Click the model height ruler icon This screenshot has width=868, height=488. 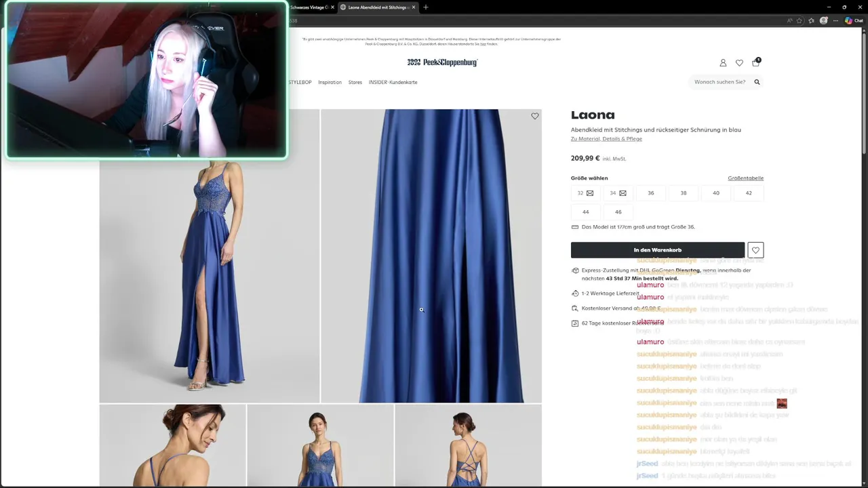(x=575, y=227)
